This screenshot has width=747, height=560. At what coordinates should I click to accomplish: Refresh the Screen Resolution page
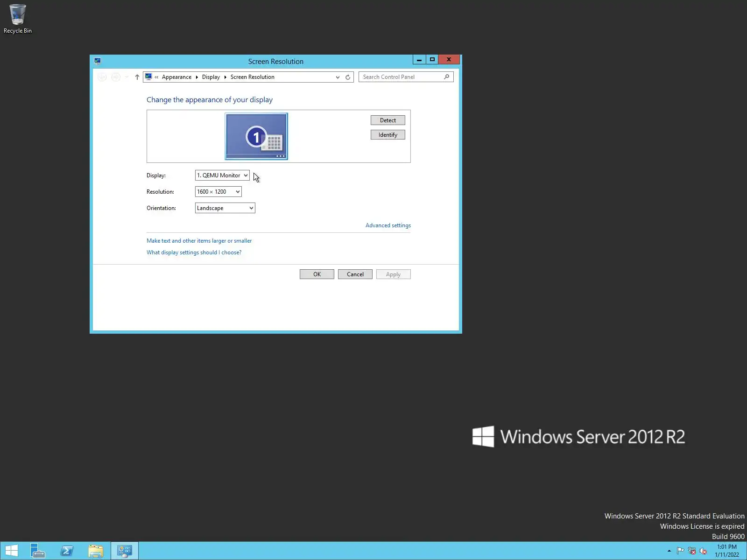click(x=348, y=77)
